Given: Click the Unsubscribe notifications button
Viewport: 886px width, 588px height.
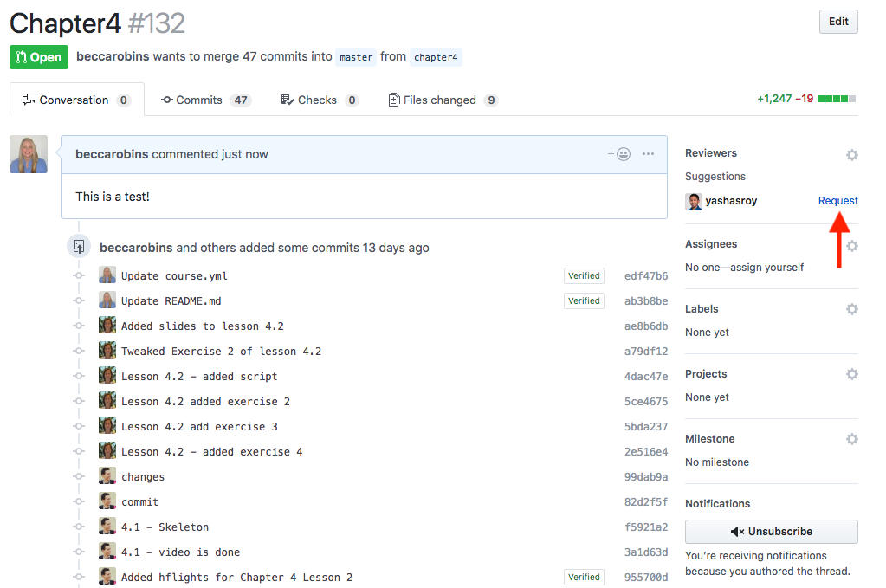Looking at the screenshot, I should [772, 532].
